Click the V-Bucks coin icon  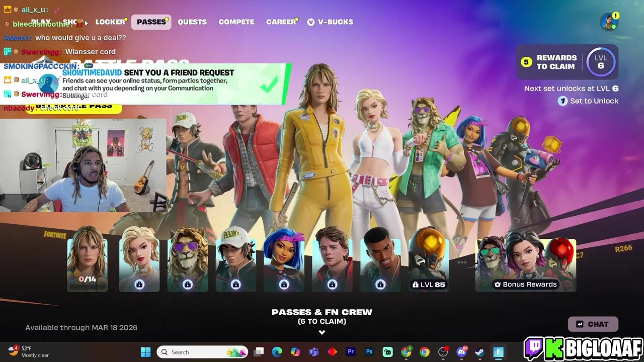point(311,22)
